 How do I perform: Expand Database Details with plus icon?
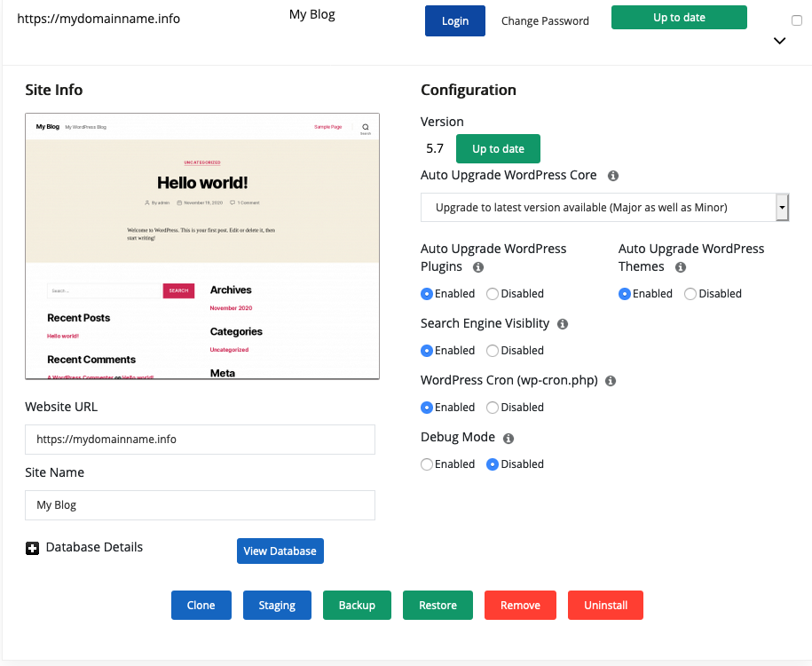pos(32,549)
